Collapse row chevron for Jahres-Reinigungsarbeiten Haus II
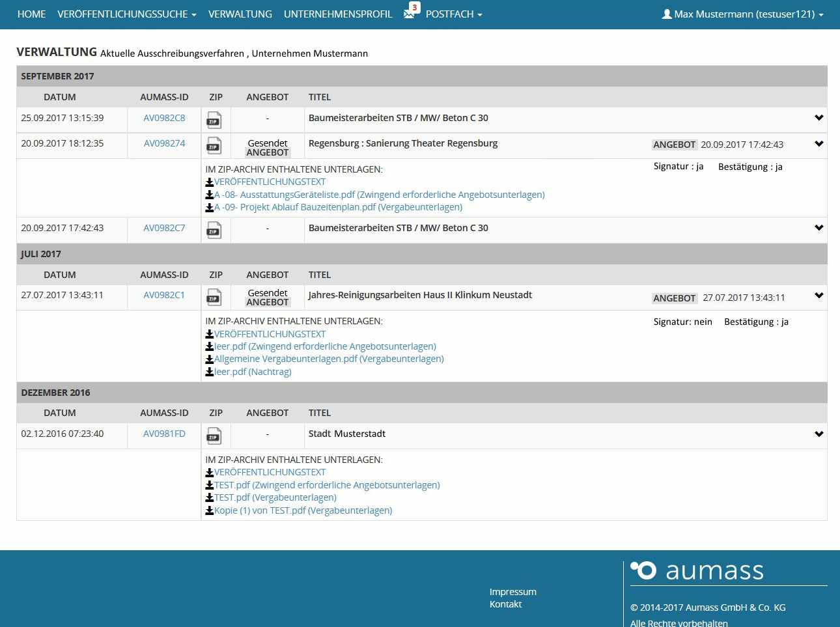 click(819, 295)
